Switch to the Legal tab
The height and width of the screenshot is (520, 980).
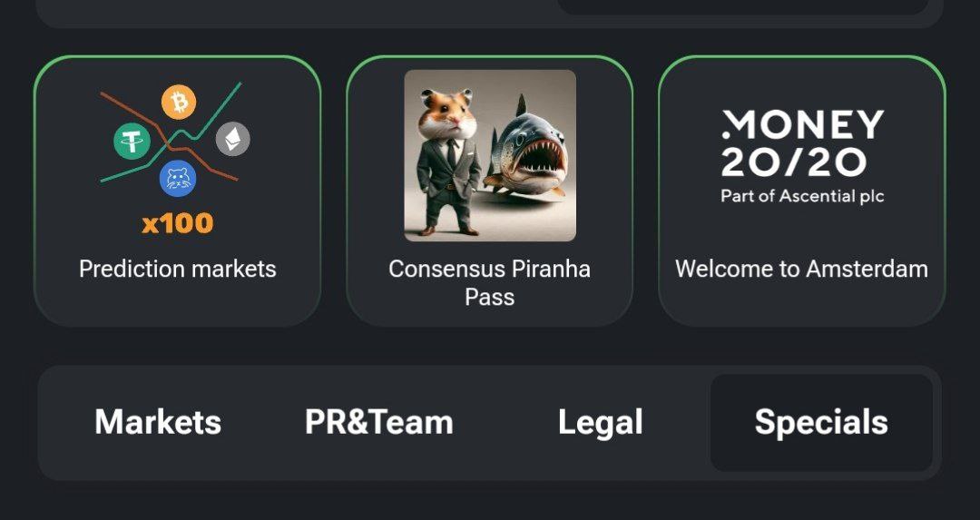600,423
